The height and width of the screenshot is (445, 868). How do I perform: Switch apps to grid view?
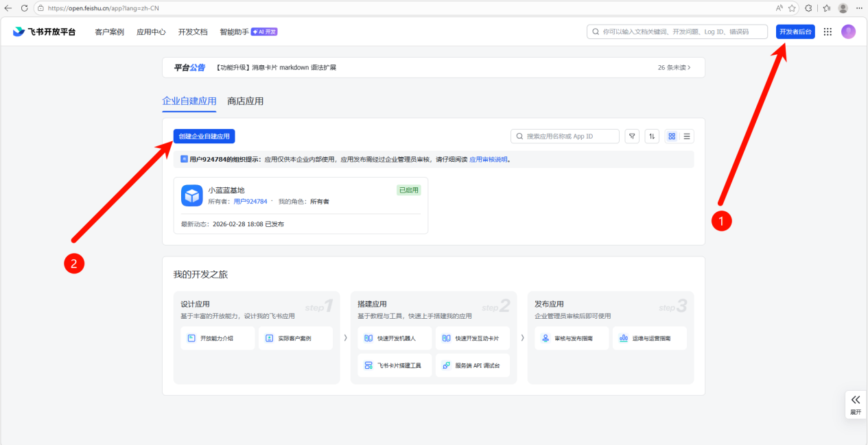[x=670, y=136]
